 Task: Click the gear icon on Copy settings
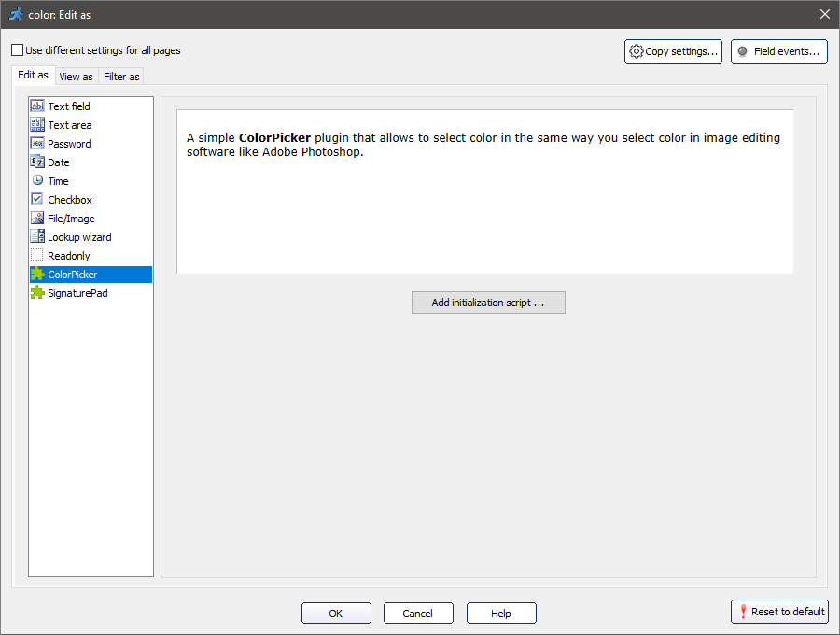[637, 51]
